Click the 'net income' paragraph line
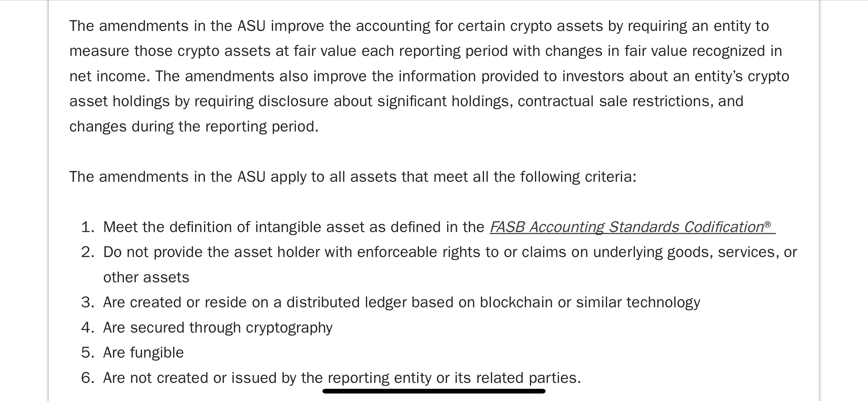Image resolution: width=868 pixels, height=401 pixels. point(429,77)
